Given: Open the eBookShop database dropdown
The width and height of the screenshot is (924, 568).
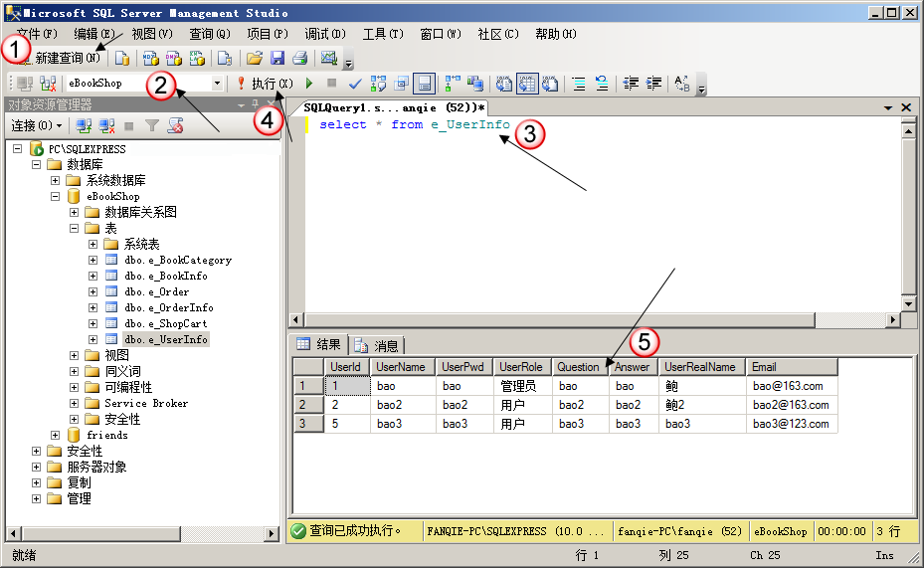Looking at the screenshot, I should (217, 84).
